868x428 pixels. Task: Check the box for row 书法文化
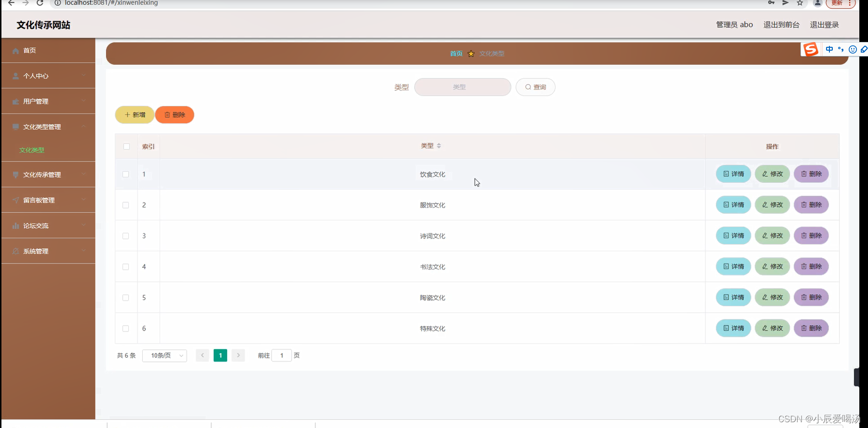126,267
